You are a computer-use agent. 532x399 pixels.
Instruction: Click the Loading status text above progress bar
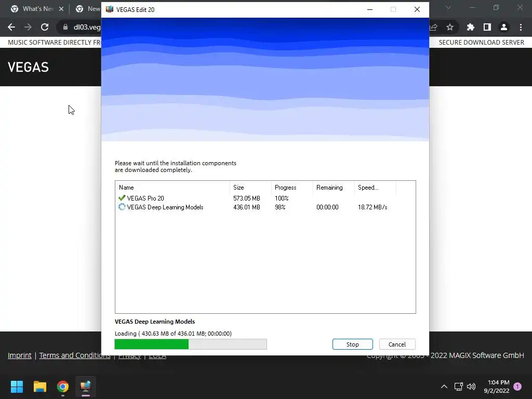pyautogui.click(x=173, y=334)
